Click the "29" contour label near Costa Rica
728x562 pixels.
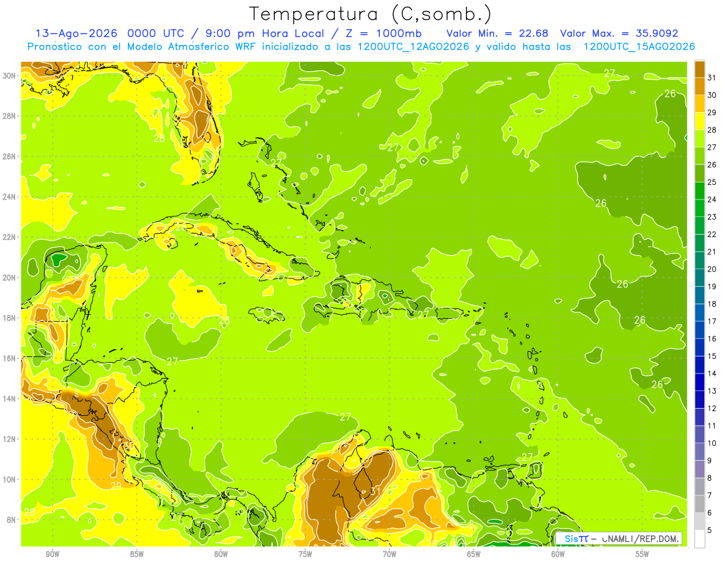tap(115, 486)
